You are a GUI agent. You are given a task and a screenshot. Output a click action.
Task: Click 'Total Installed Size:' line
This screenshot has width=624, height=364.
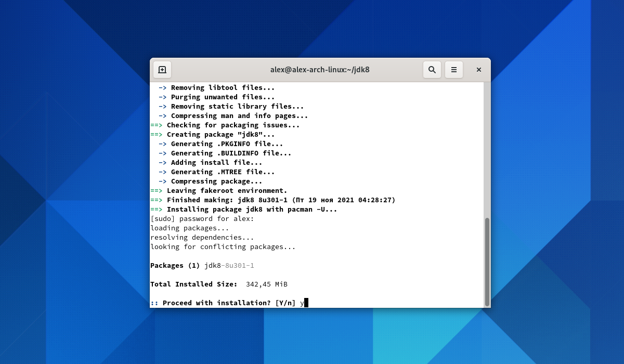click(x=219, y=284)
